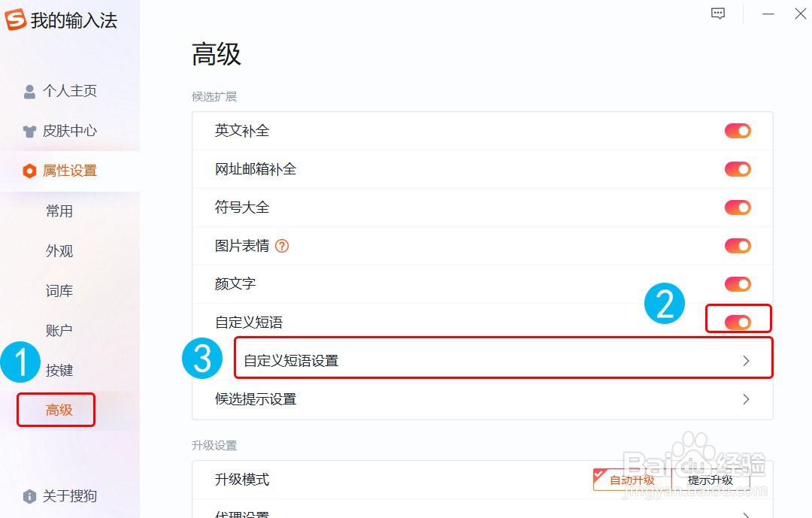Viewport: 812px width, 518px height.
Task: Click the 图片表情 help question icon
Action: [x=282, y=246]
